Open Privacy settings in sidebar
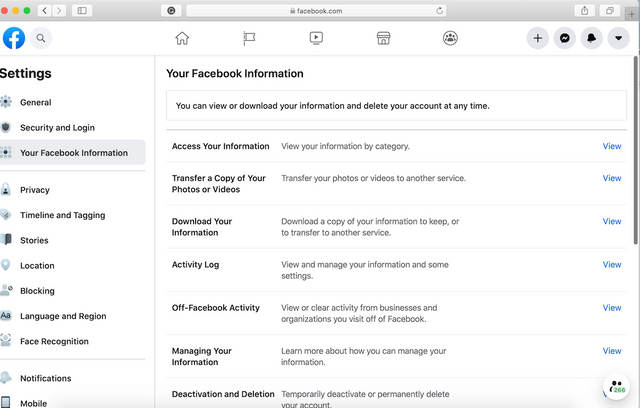Viewport: 640px width, 408px height. 34,190
